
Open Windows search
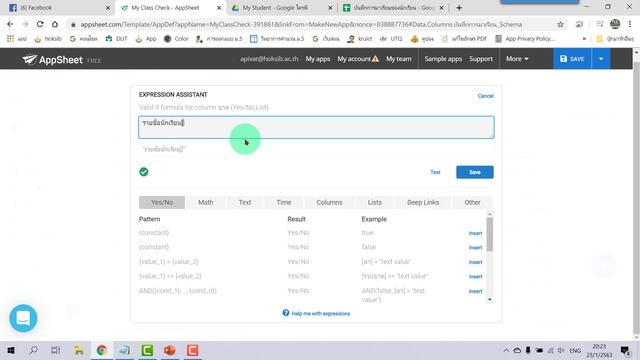[33, 350]
